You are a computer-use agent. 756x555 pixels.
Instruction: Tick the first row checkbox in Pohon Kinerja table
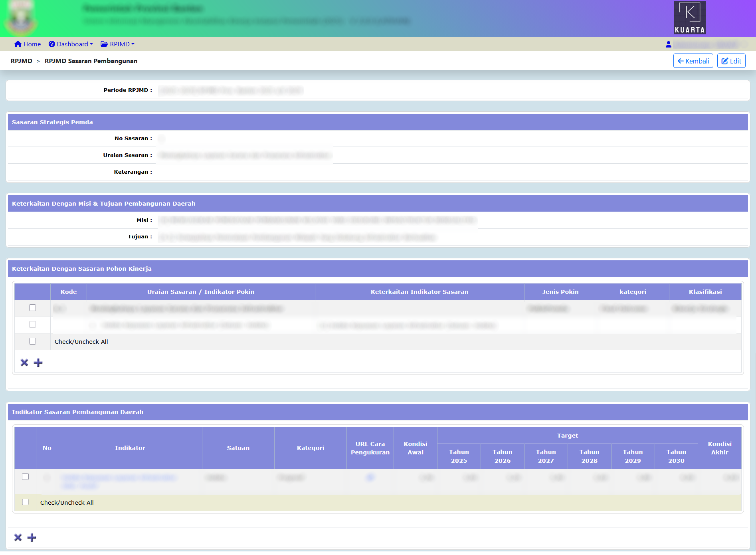click(x=33, y=308)
